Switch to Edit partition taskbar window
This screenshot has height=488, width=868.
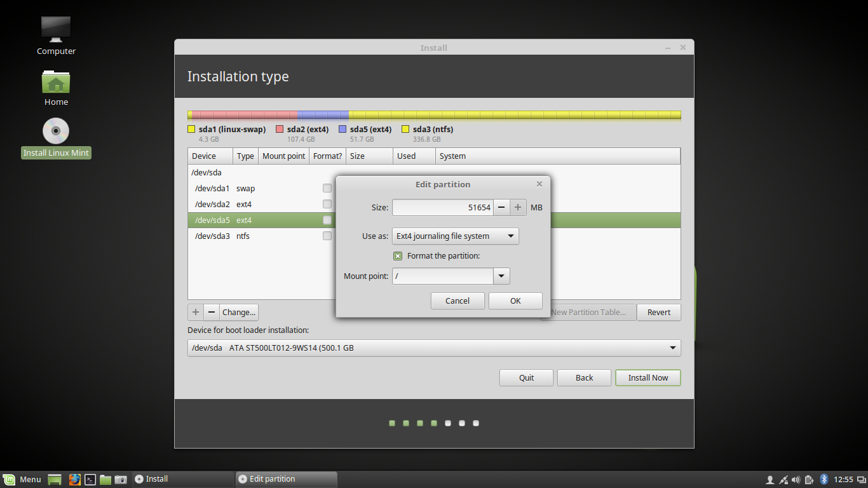coord(286,479)
